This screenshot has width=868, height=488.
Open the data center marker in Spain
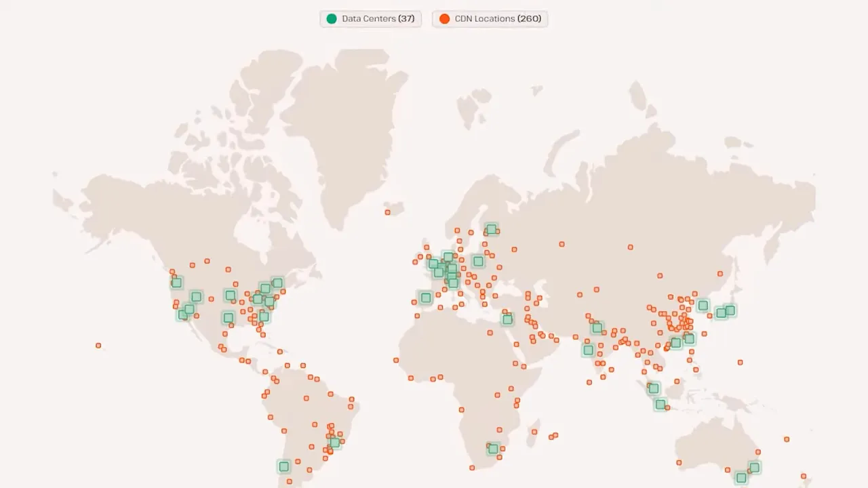[x=426, y=298]
